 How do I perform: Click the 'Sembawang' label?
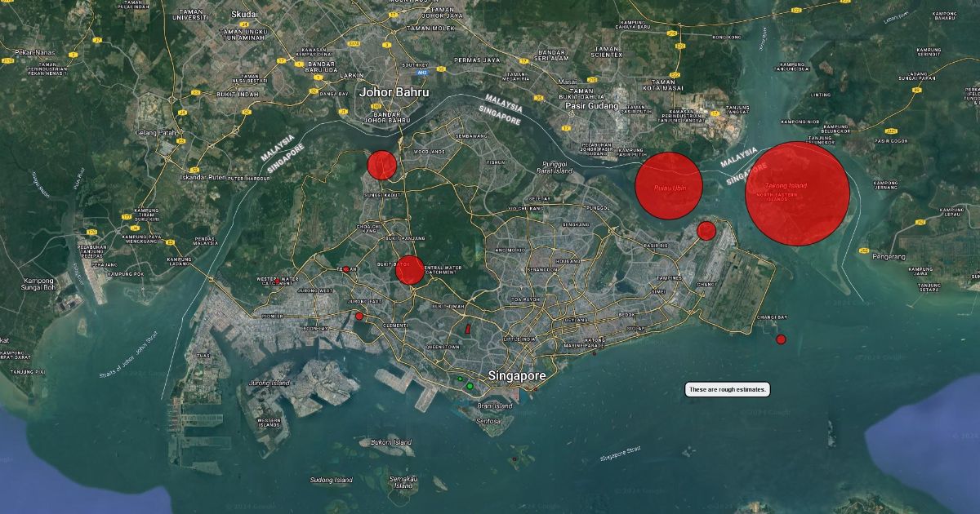tap(470, 135)
